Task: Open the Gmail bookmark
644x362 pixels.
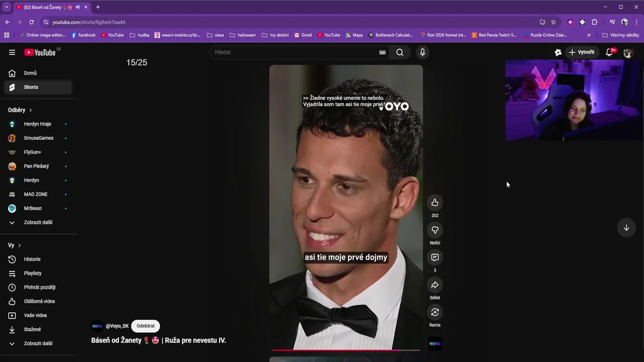Action: coord(303,35)
